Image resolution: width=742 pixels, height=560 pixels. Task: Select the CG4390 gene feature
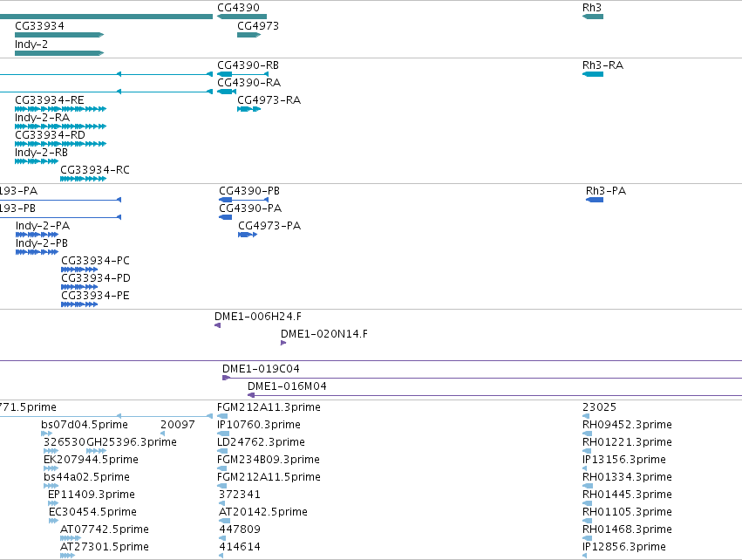(242, 17)
